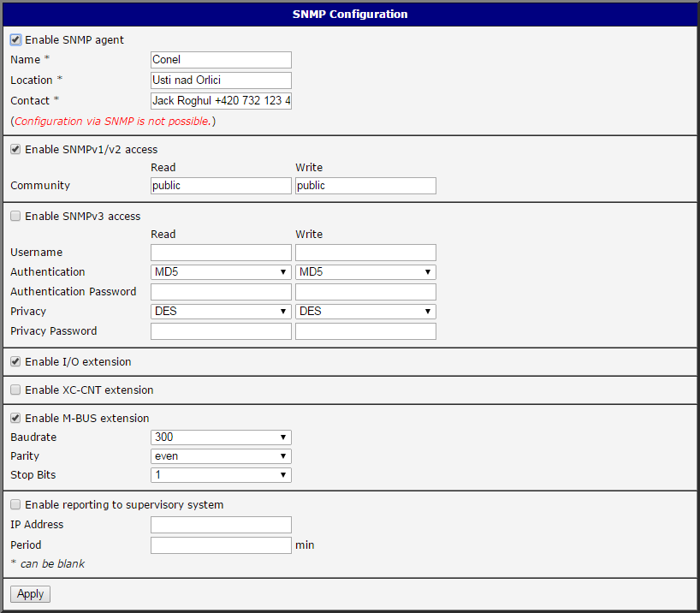
Task: Open the Stop Bits dropdown
Action: click(x=221, y=475)
